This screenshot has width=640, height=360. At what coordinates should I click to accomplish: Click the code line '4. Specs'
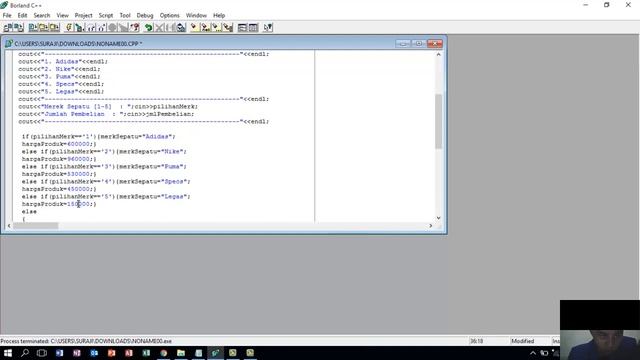click(x=61, y=84)
